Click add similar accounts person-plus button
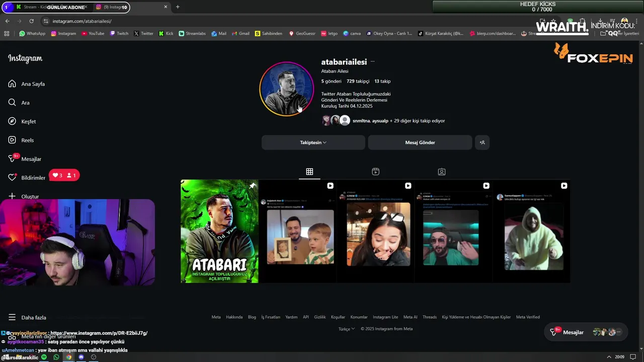 click(482, 142)
